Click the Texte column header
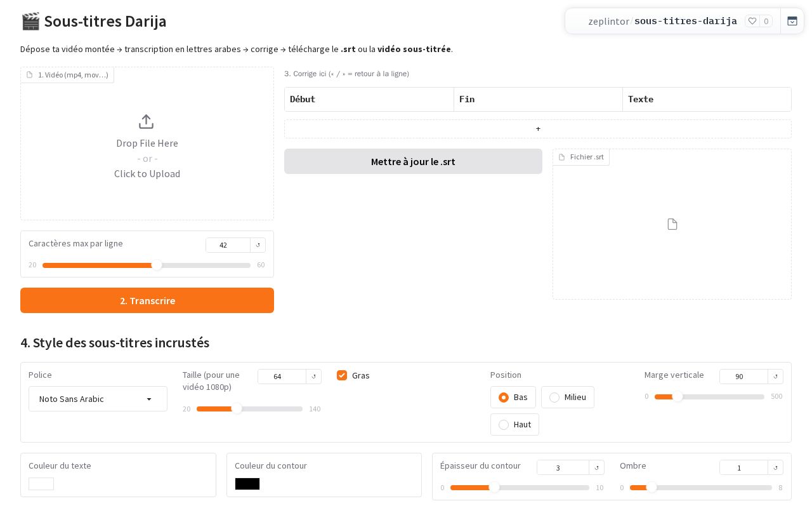The width and height of the screenshot is (812, 508). click(707, 99)
